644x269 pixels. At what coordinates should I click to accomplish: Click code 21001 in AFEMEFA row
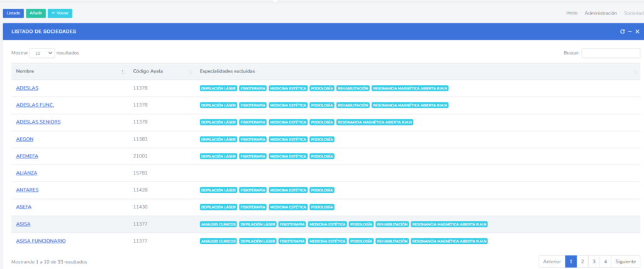tap(140, 156)
